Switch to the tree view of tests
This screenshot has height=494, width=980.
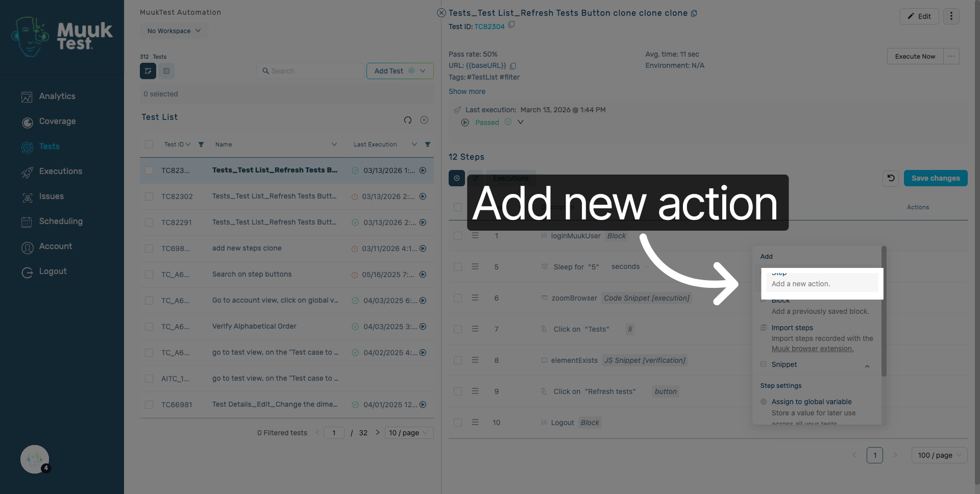[x=148, y=71]
